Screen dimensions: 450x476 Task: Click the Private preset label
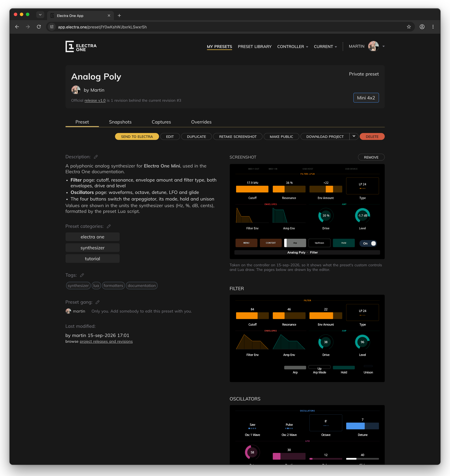coord(364,74)
